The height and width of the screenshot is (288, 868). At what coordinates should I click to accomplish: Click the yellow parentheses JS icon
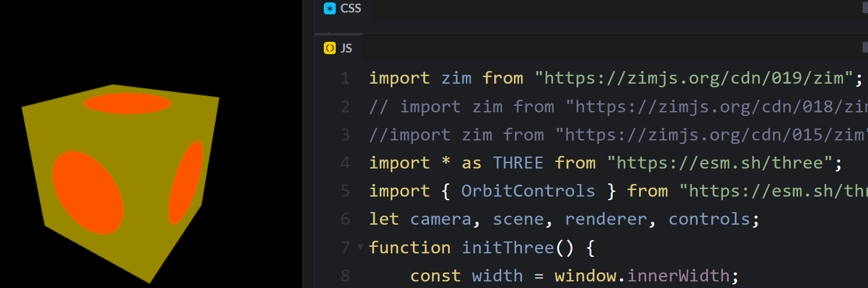329,48
